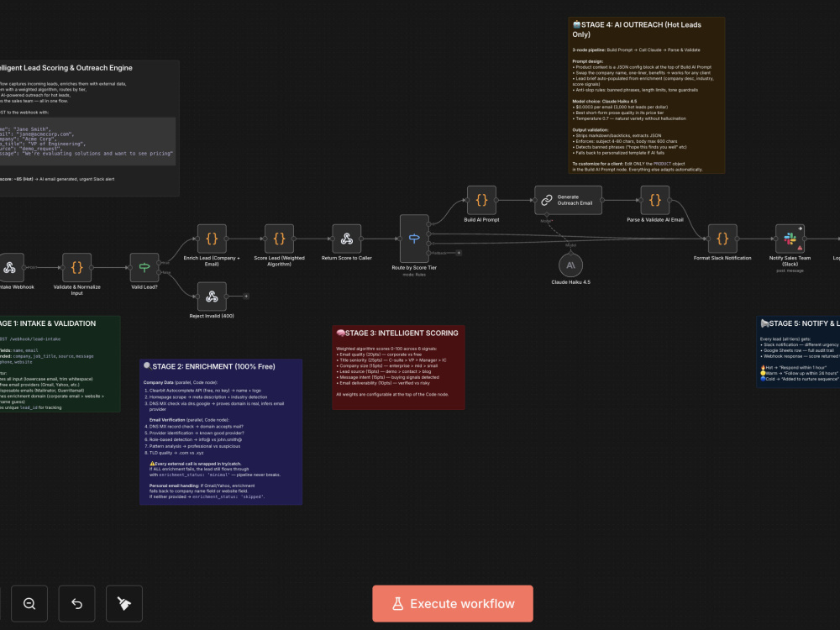Open the Enrich Lead code node
This screenshot has height=630, width=840.
(x=213, y=239)
